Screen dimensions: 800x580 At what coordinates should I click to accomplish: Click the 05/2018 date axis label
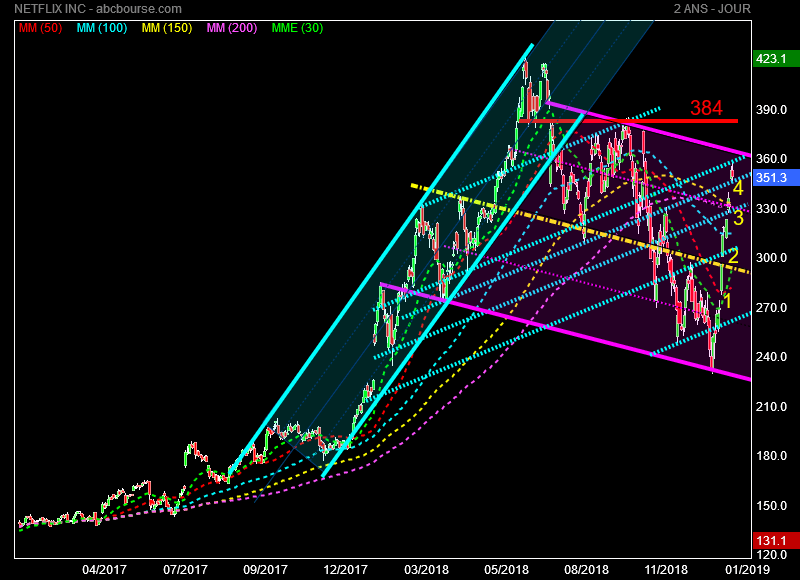point(507,569)
